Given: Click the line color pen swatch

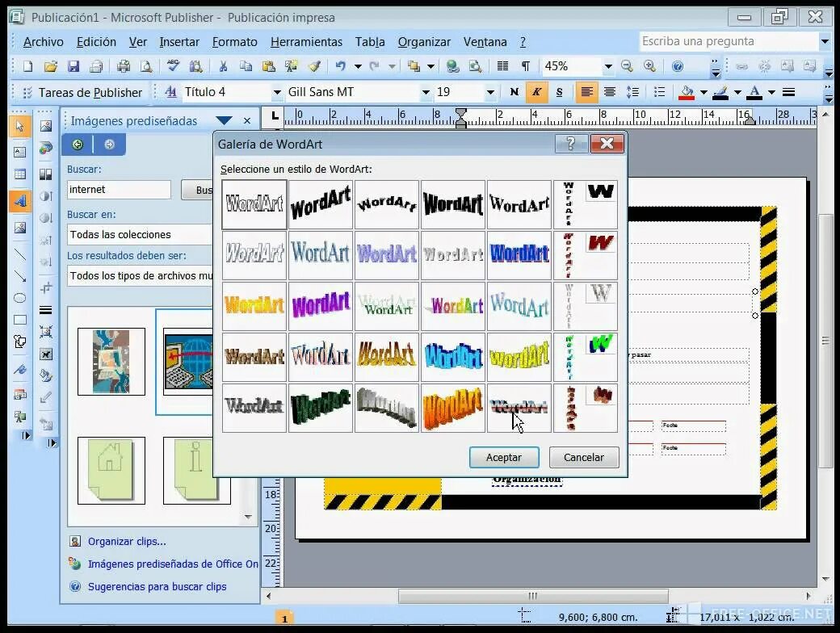Looking at the screenshot, I should coord(721,92).
